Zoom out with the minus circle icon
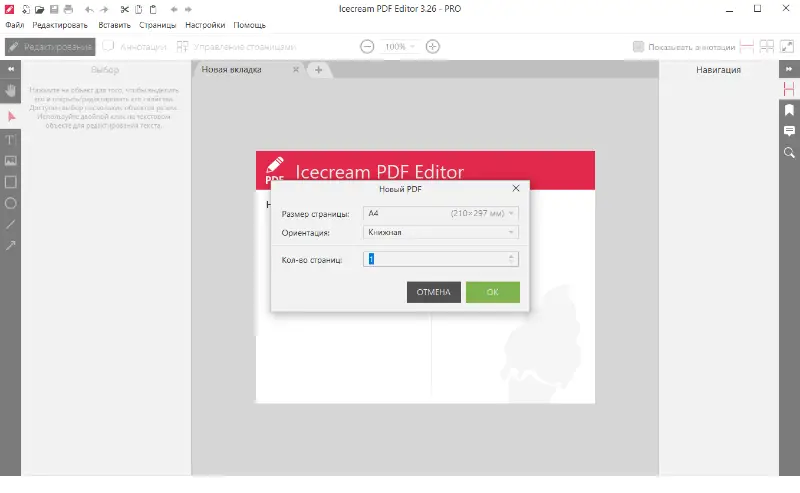Viewport: 800px width, 493px height. coord(367,46)
